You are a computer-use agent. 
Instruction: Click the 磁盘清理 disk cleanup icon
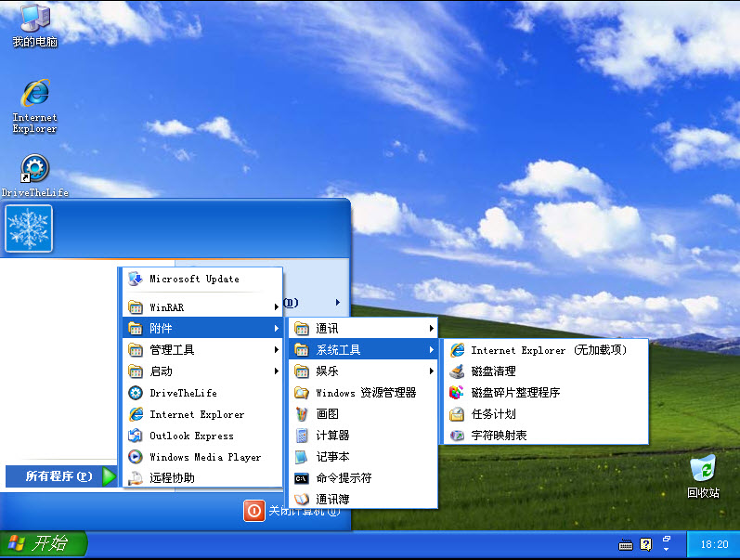[x=457, y=371]
